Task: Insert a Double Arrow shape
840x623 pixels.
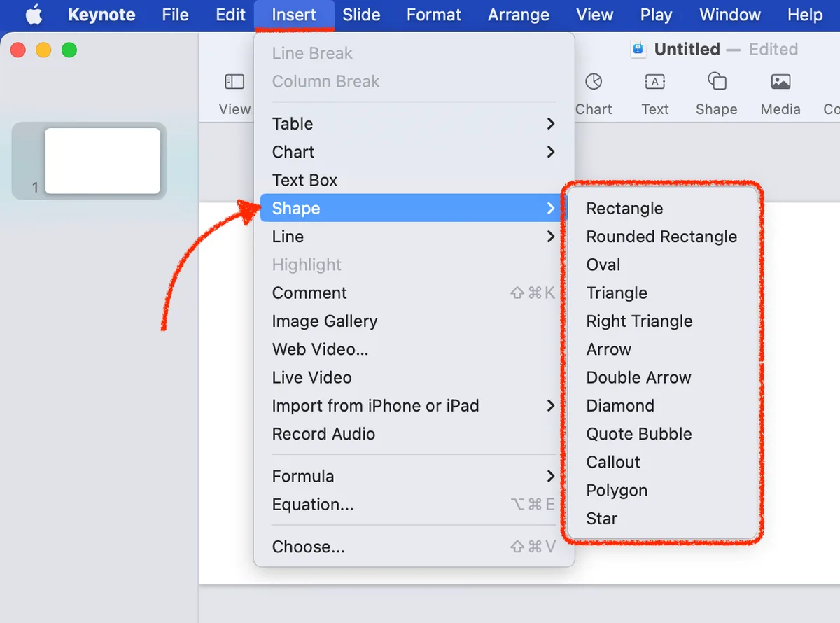Action: (x=662, y=377)
